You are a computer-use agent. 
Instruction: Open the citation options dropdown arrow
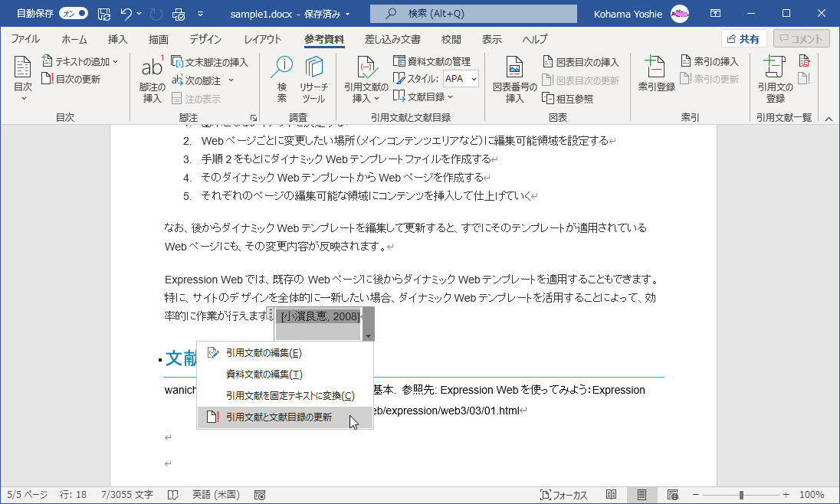[x=368, y=336]
